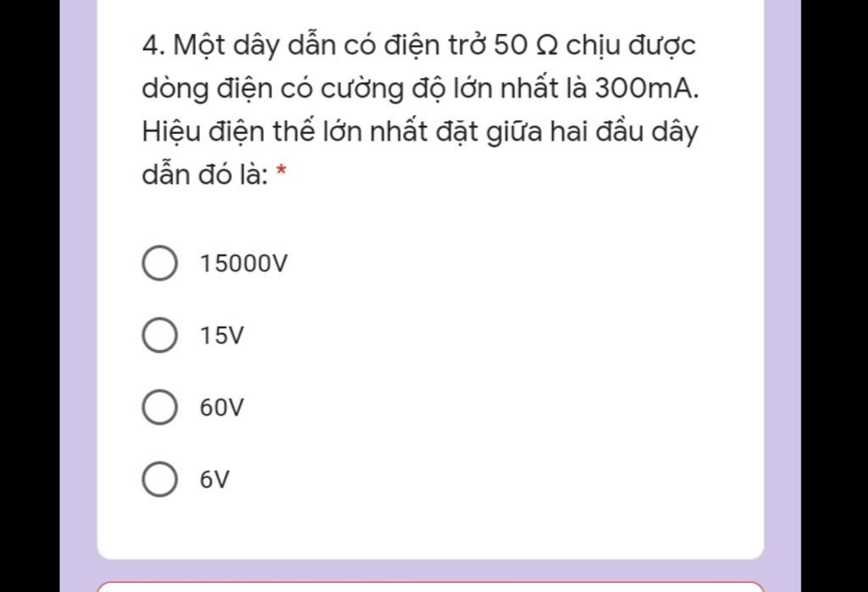Viewport: 868px width, 592px height.
Task: Click the red required asterisk
Action: pyautogui.click(x=281, y=170)
